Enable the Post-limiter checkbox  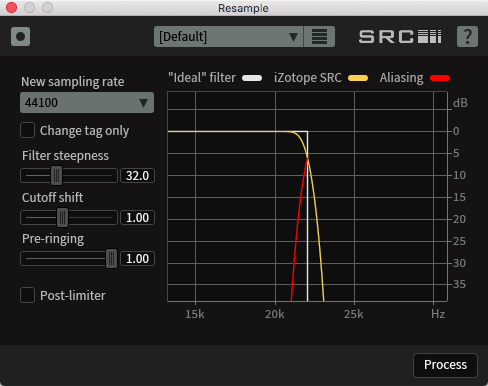coord(27,295)
